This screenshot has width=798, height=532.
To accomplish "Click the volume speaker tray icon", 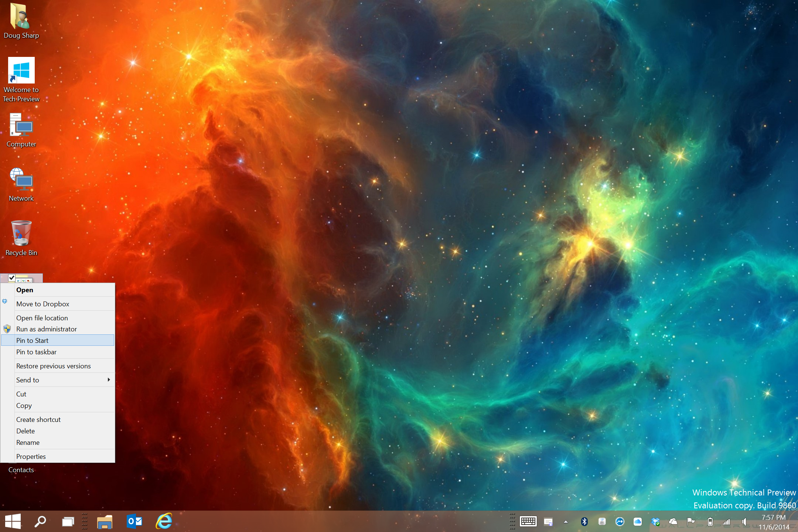I will [x=744, y=522].
